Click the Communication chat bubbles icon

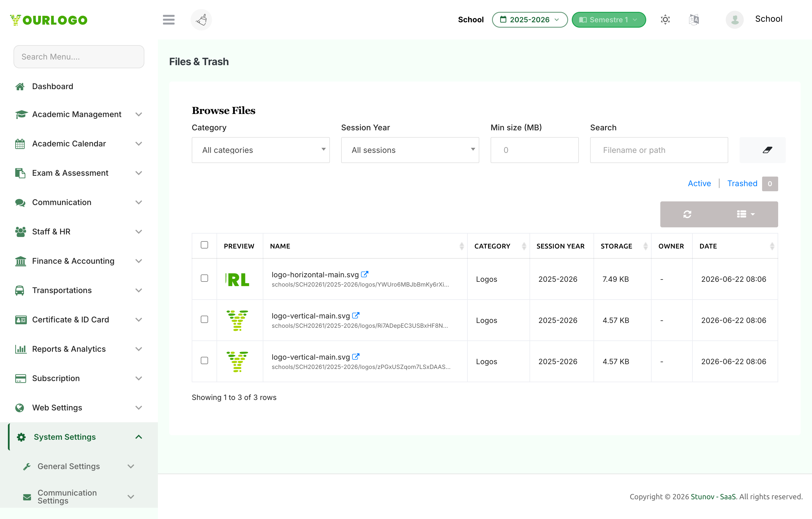(20, 203)
